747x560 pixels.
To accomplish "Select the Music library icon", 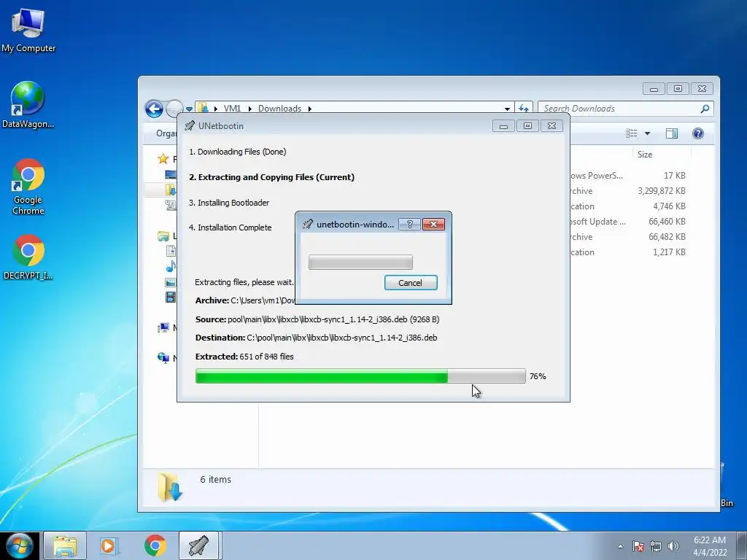I will pos(171,266).
